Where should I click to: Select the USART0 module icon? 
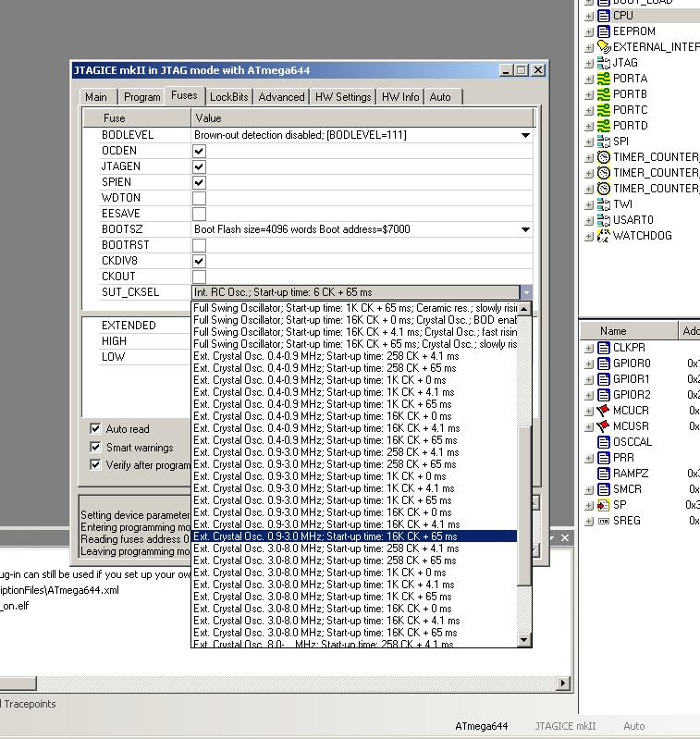tap(604, 220)
